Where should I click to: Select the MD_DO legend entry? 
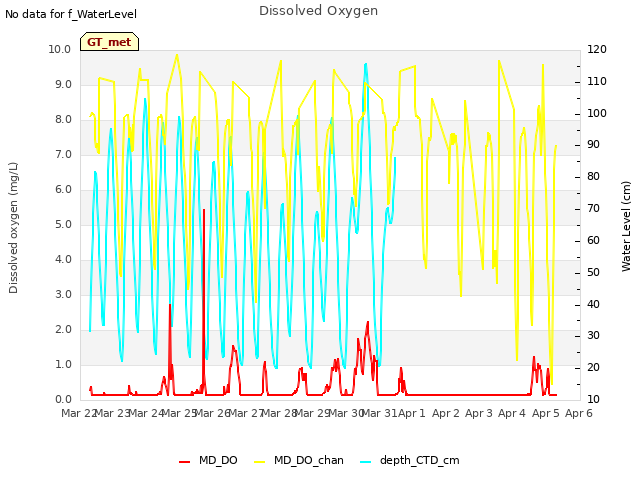pos(208,460)
